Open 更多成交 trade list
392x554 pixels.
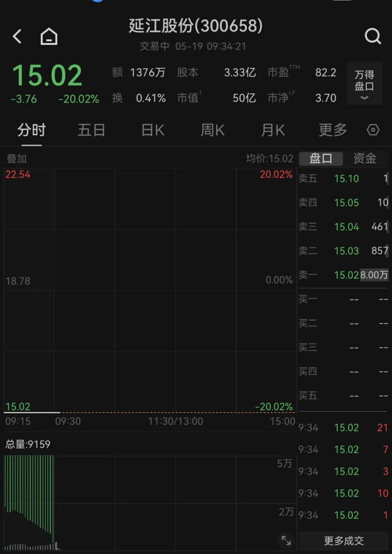tap(343, 541)
